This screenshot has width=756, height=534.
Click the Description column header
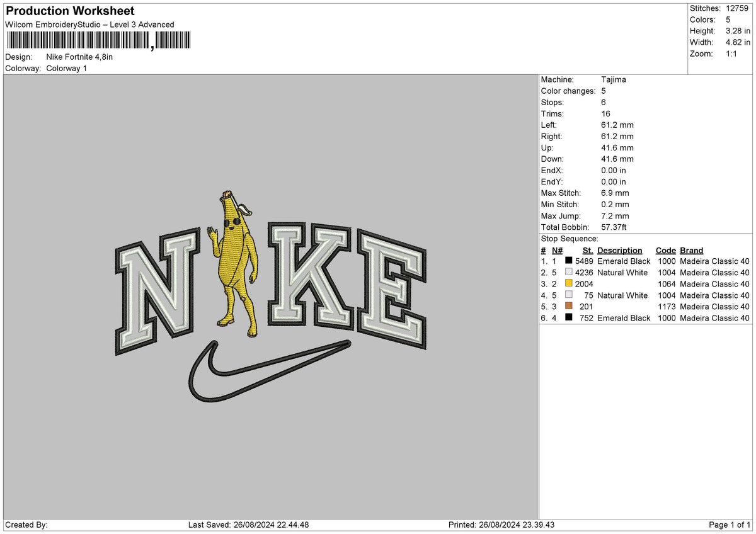click(620, 250)
